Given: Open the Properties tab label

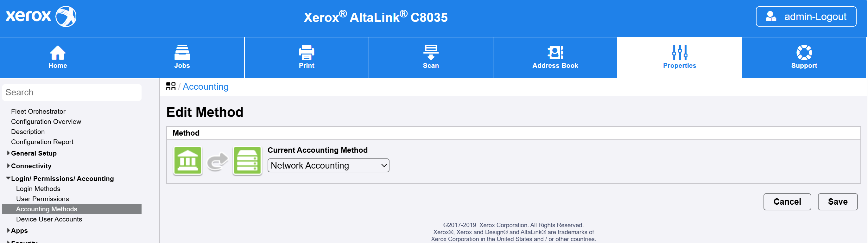Looking at the screenshot, I should click(679, 66).
